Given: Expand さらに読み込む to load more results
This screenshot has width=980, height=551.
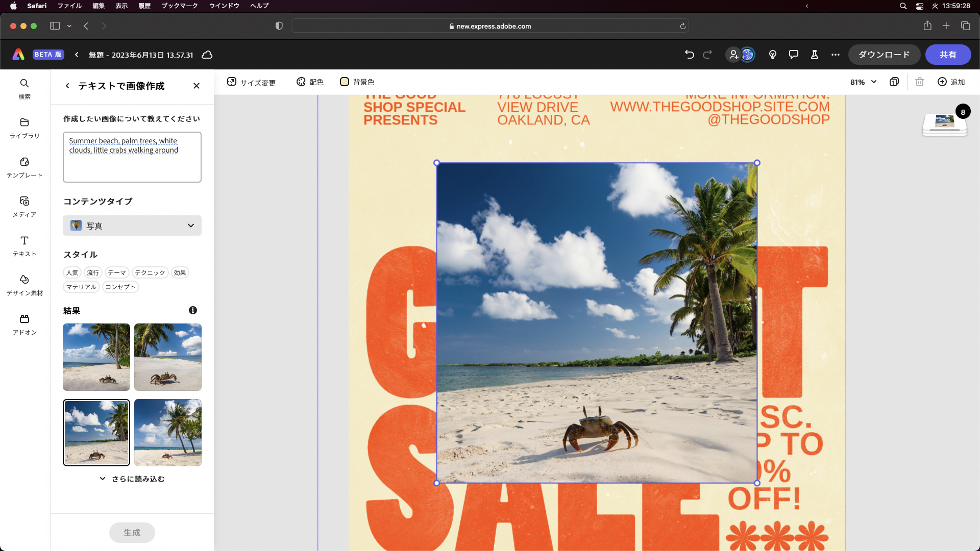Looking at the screenshot, I should [132, 479].
